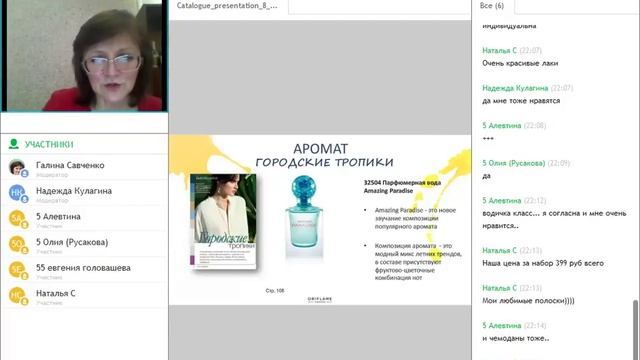Click chat message 'Наша цена за набор 399 руб всего'
The height and width of the screenshot is (360, 640).
543,263
